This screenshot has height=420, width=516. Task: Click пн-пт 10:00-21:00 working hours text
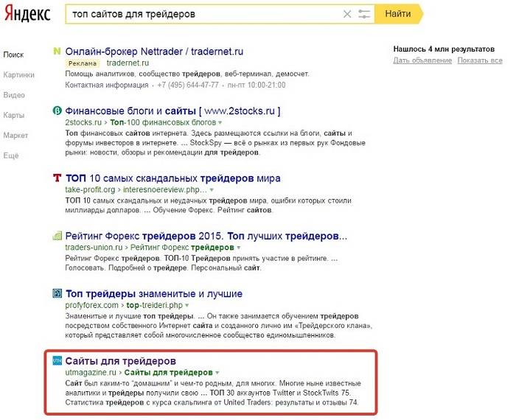[257, 85]
